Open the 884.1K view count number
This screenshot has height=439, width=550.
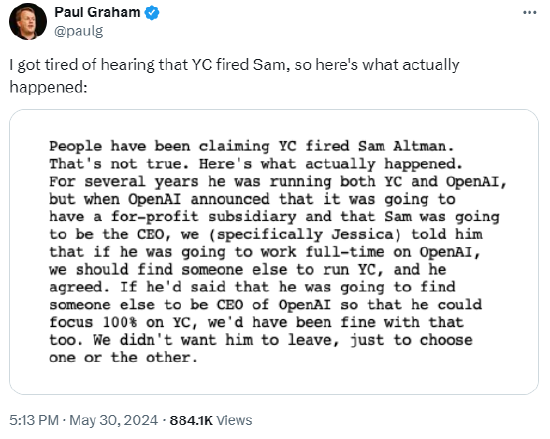191,420
